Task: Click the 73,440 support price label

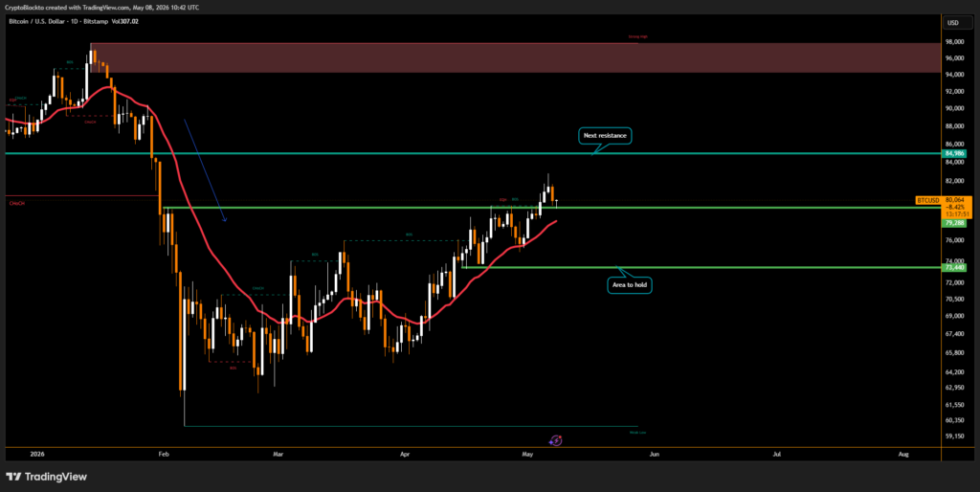Action: click(x=956, y=268)
